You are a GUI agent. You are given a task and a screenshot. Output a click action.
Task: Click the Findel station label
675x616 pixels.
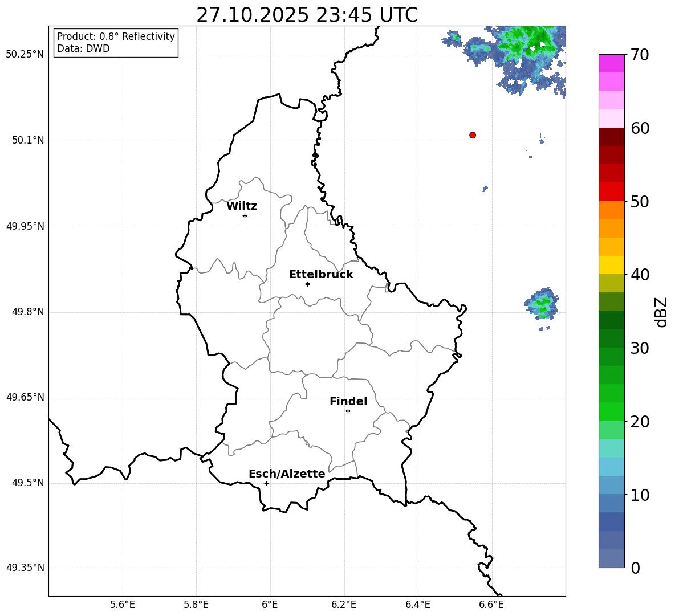pyautogui.click(x=348, y=401)
